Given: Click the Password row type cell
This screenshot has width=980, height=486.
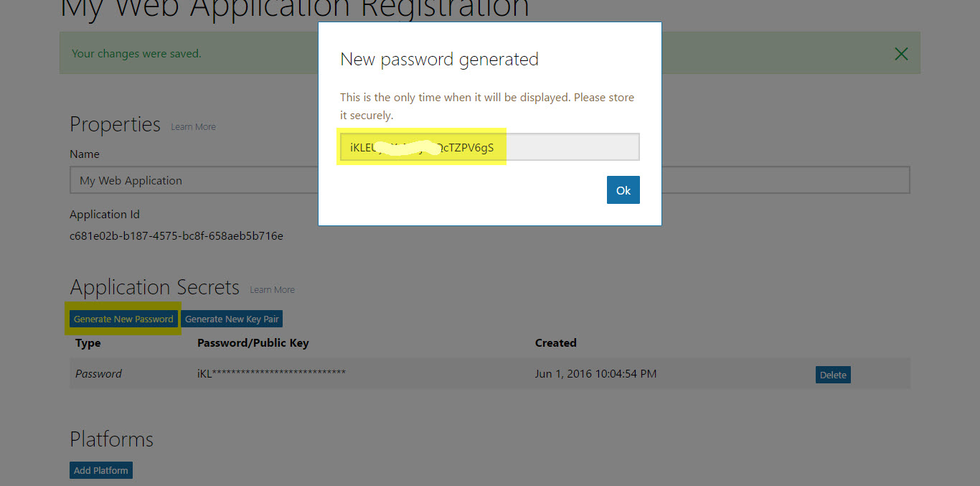Looking at the screenshot, I should pyautogui.click(x=98, y=373).
